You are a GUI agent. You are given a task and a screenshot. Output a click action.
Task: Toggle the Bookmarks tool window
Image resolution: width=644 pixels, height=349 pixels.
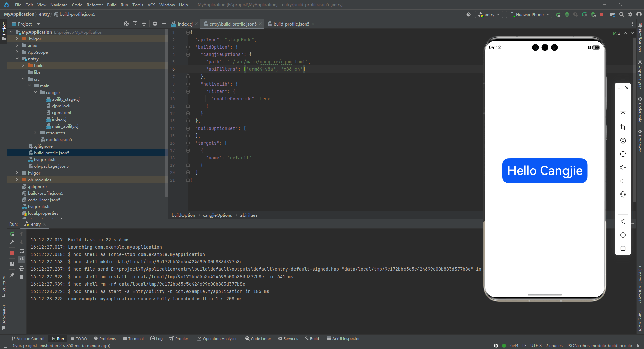pyautogui.click(x=4, y=317)
